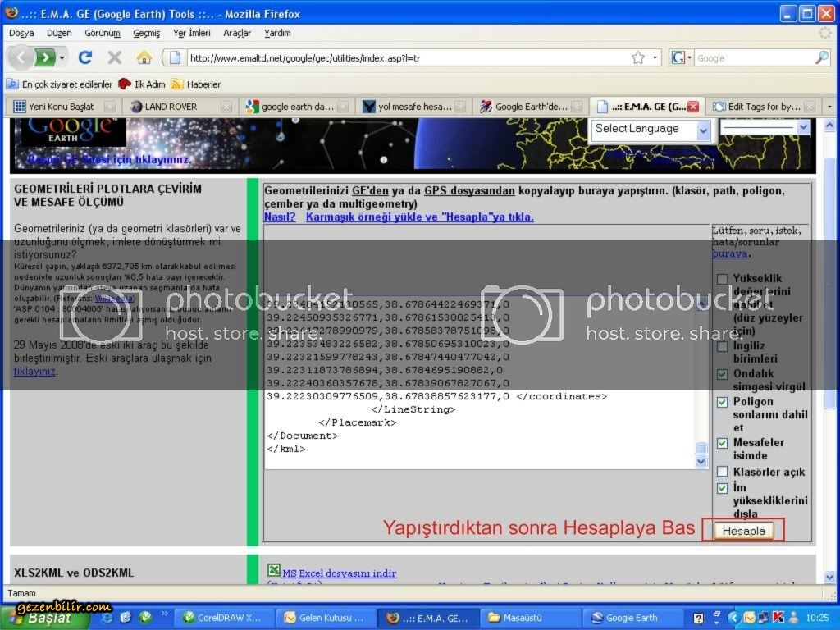This screenshot has width=840, height=630.
Task: Enable the İngiliz birimleri checkbox
Action: pyautogui.click(x=722, y=346)
